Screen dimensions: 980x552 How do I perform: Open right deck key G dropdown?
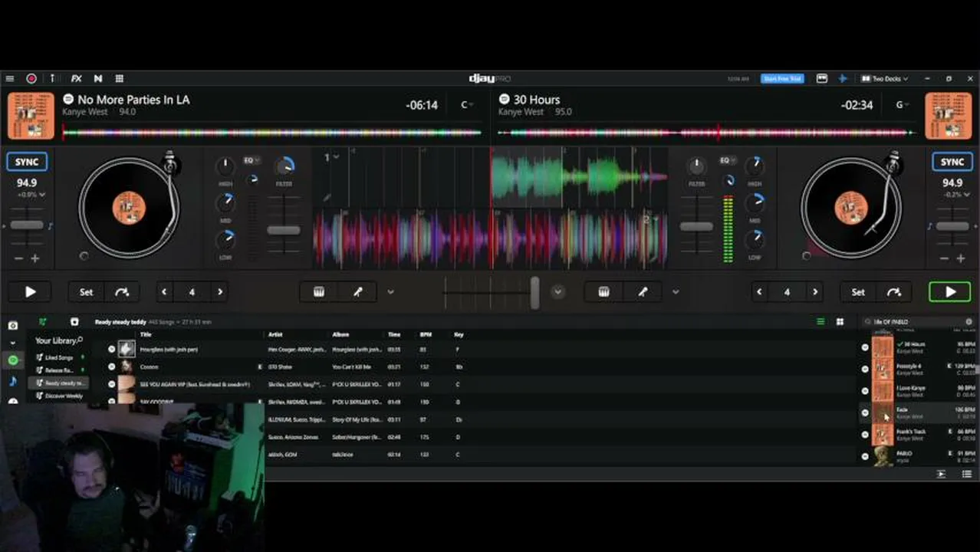(903, 105)
